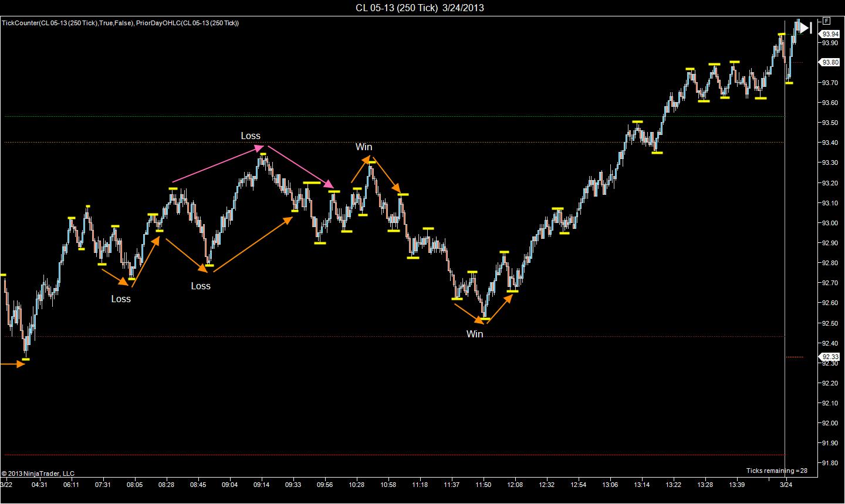
Task: Select the 92.33 price marker
Action: click(x=830, y=357)
